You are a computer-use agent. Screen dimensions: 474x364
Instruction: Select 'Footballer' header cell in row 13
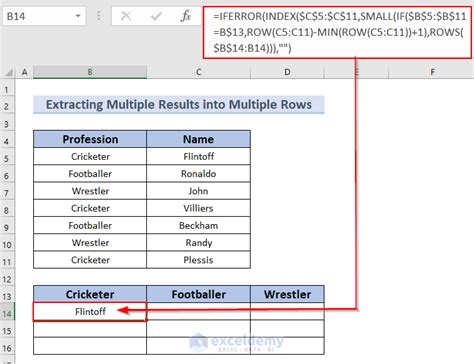click(x=199, y=294)
